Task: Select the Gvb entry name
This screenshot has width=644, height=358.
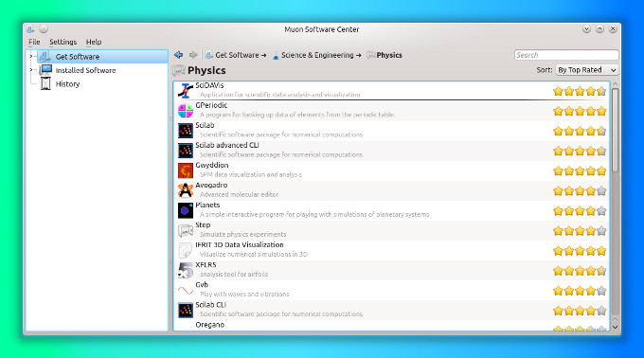Action: (202, 284)
